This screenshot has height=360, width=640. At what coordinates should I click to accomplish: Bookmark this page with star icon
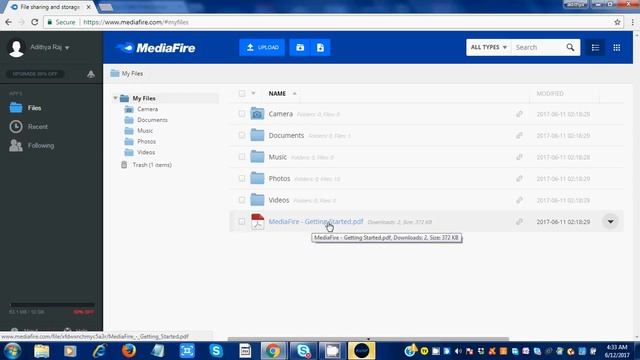click(x=617, y=22)
